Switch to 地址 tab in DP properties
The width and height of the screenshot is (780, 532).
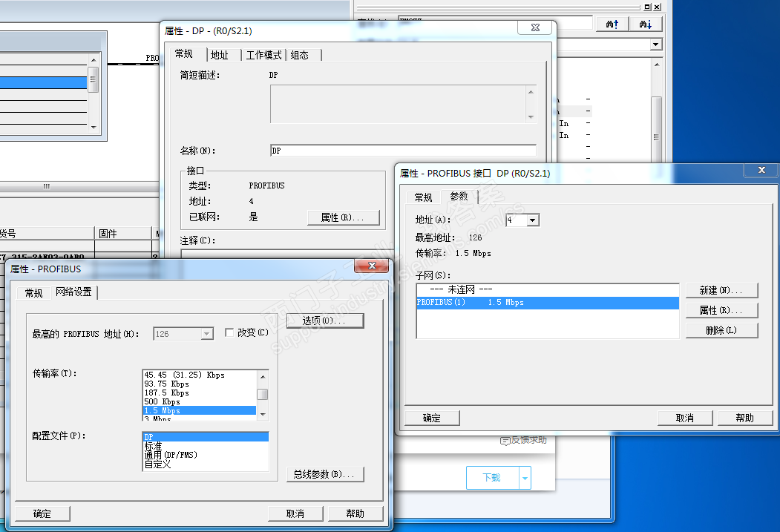click(x=220, y=55)
